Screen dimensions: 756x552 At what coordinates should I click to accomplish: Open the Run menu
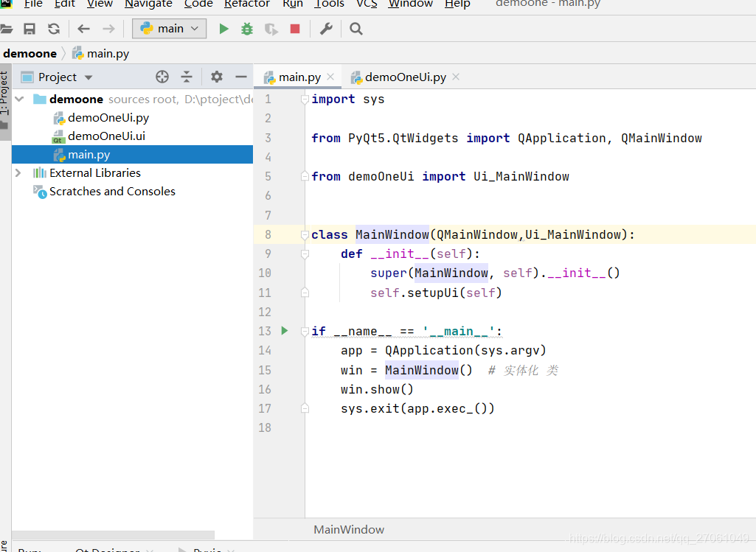click(293, 4)
